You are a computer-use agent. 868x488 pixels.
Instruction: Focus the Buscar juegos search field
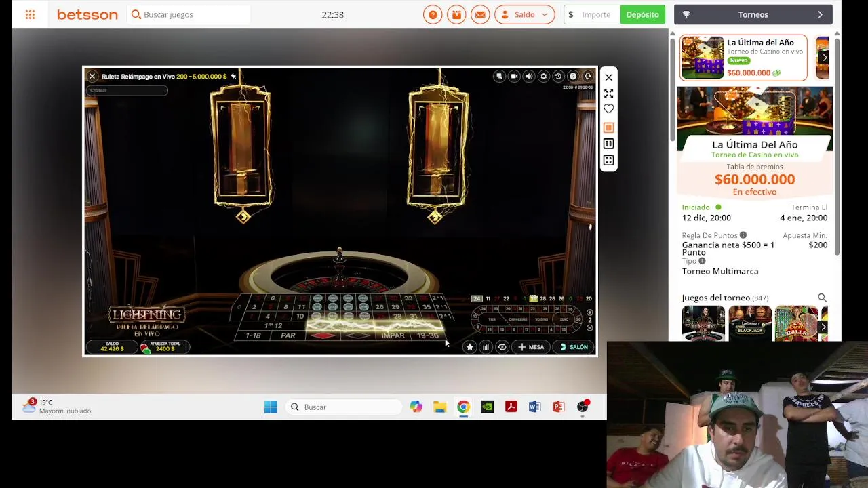189,14
